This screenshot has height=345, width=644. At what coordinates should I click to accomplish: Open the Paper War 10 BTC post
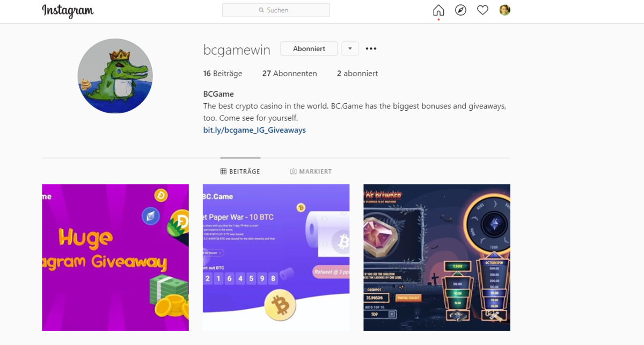276,257
